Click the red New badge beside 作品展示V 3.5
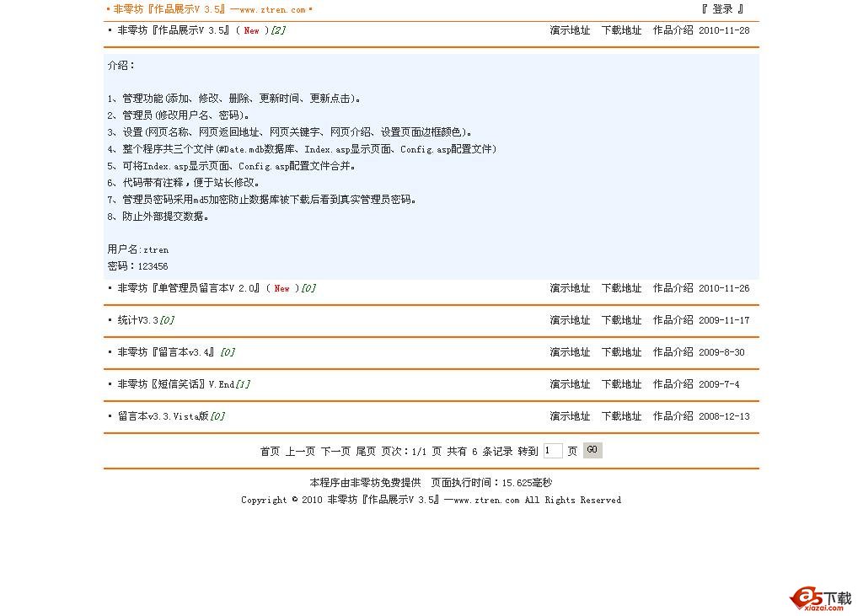 pos(253,30)
